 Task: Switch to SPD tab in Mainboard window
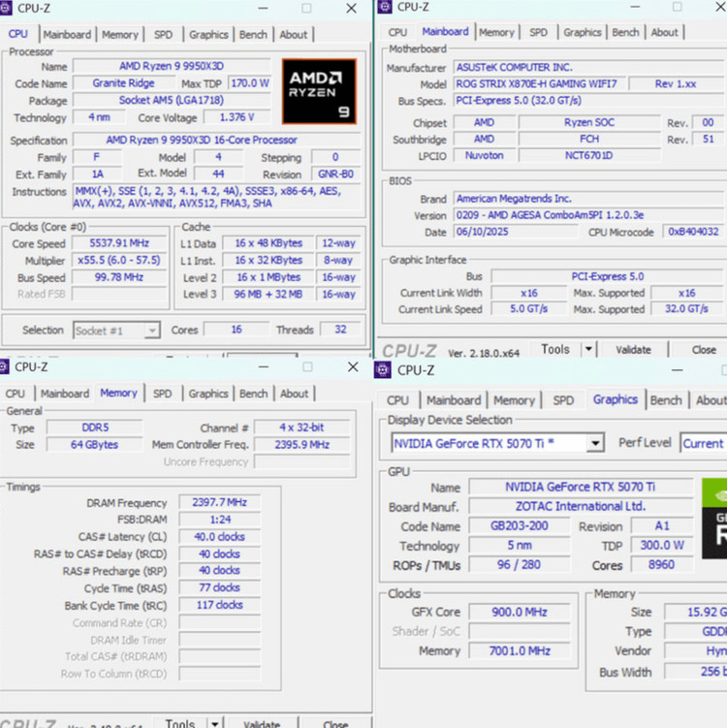[x=538, y=33]
